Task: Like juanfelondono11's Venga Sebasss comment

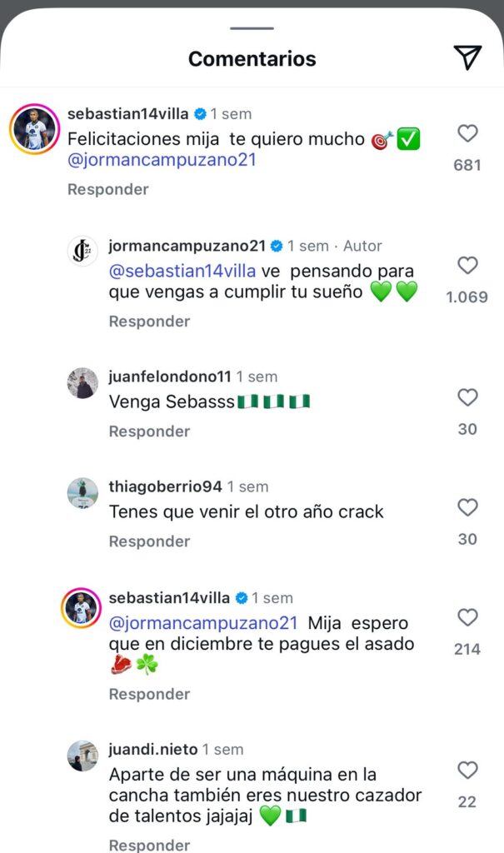Action: point(467,397)
